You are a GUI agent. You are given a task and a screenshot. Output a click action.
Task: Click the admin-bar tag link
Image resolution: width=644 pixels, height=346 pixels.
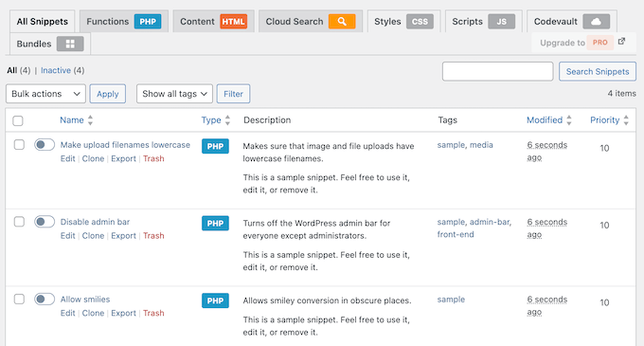pos(490,222)
